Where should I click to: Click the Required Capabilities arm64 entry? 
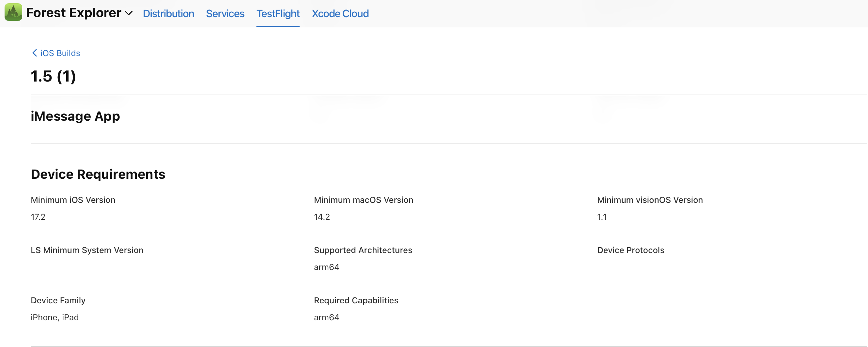[x=326, y=317]
